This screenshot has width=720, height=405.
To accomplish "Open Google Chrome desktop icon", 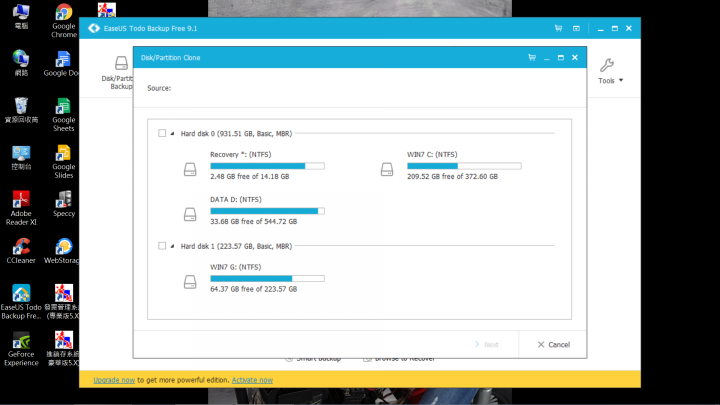I will click(x=64, y=21).
